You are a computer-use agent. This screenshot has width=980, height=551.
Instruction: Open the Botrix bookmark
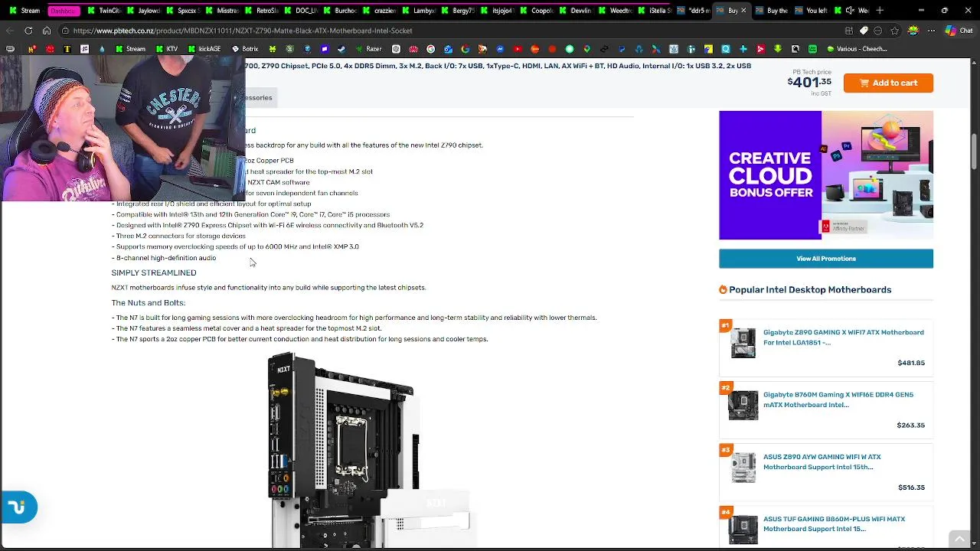pyautogui.click(x=245, y=49)
